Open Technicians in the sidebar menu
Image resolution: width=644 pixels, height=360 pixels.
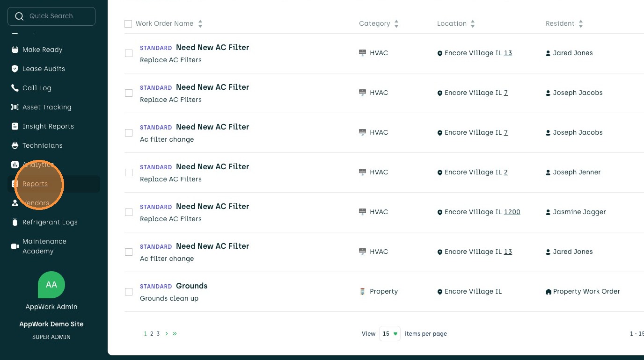42,145
